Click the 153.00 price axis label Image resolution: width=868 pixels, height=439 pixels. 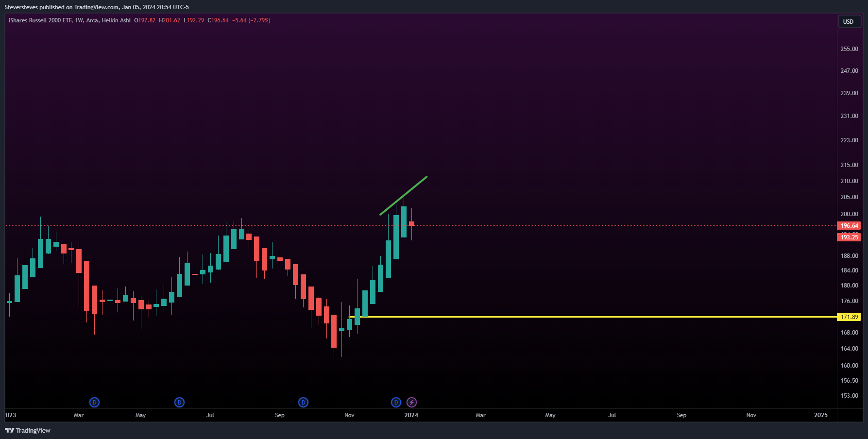coord(849,396)
